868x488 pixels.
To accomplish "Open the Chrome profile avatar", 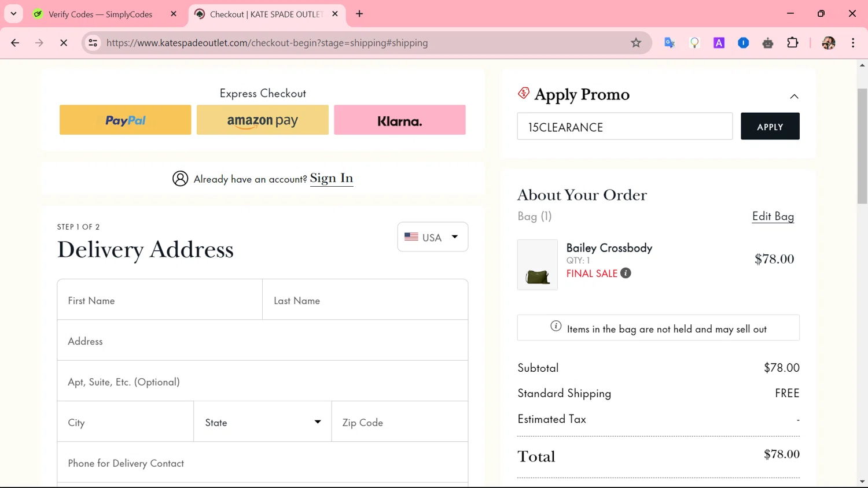I will coord(829,43).
